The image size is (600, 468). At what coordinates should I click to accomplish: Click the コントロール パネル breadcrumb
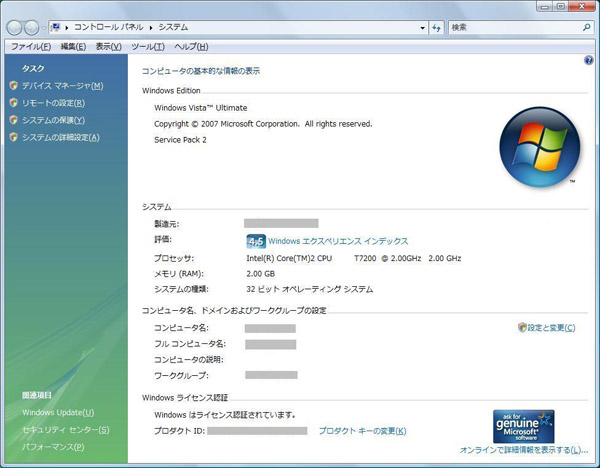(109, 27)
